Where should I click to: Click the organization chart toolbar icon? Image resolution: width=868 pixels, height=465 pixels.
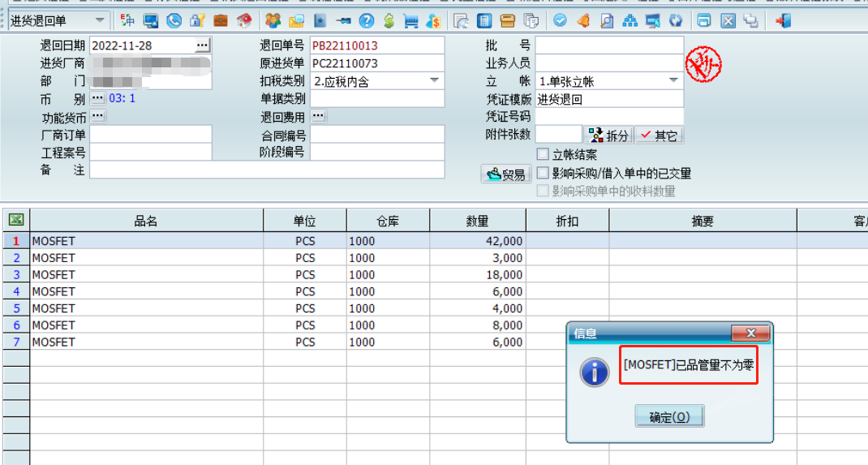630,21
